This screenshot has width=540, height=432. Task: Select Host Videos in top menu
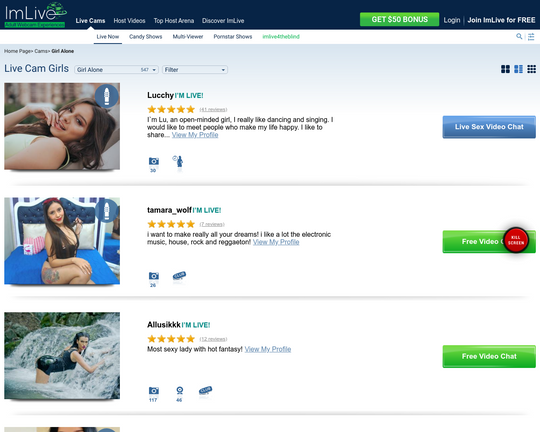pyautogui.click(x=129, y=21)
